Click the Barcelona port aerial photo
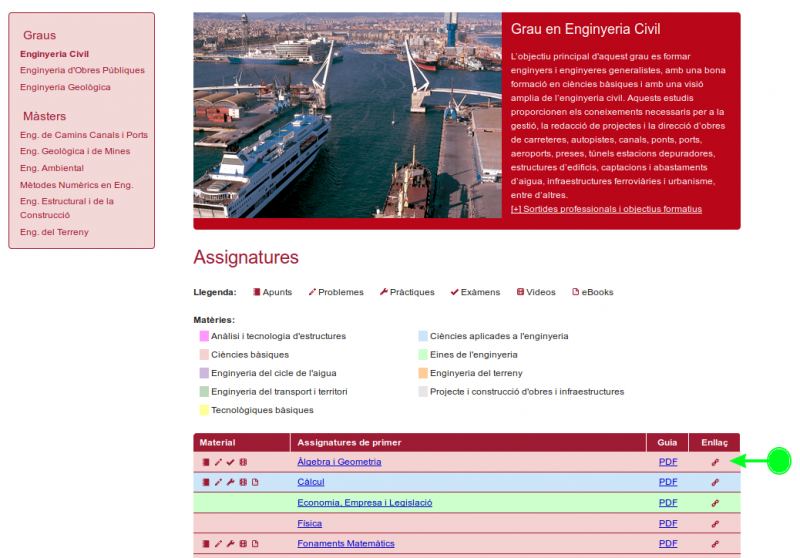The width and height of the screenshot is (800, 558). 347,115
